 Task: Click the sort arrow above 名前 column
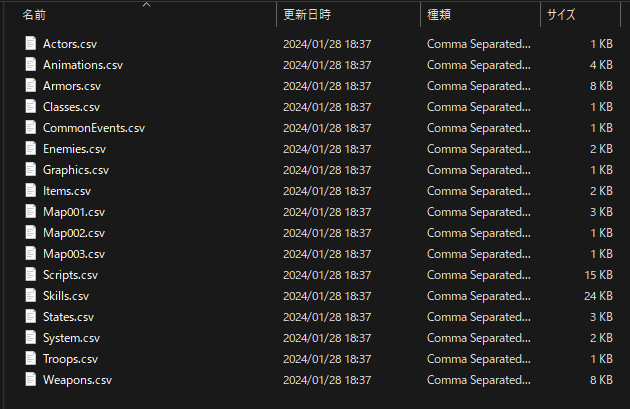pyautogui.click(x=147, y=4)
